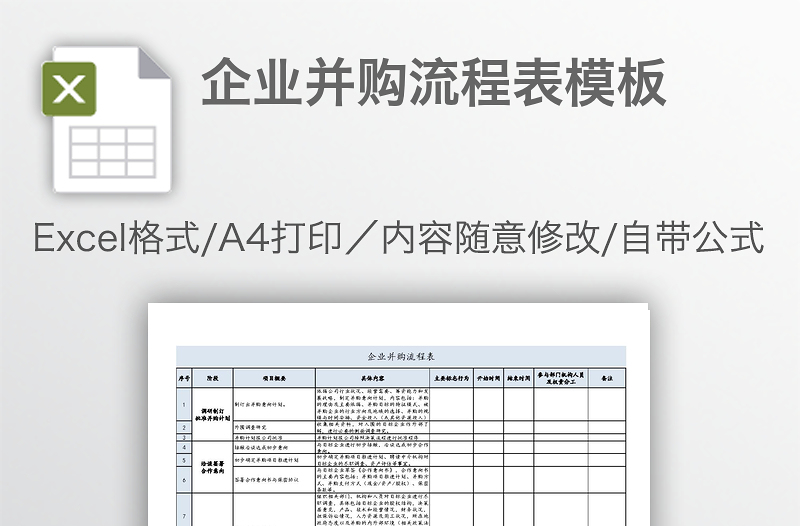Click the 洽谈签署合作意向 stage cell
The image size is (800, 526).
click(x=213, y=467)
